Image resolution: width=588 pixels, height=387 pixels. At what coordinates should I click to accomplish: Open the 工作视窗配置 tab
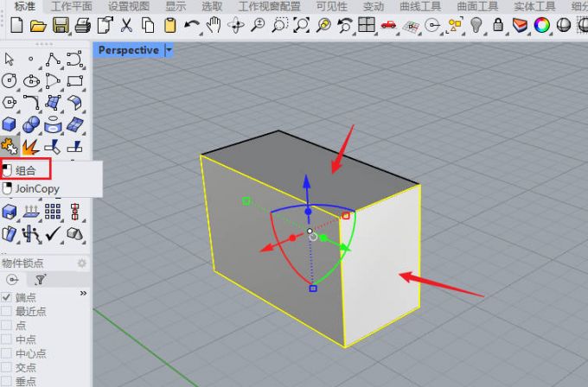269,6
